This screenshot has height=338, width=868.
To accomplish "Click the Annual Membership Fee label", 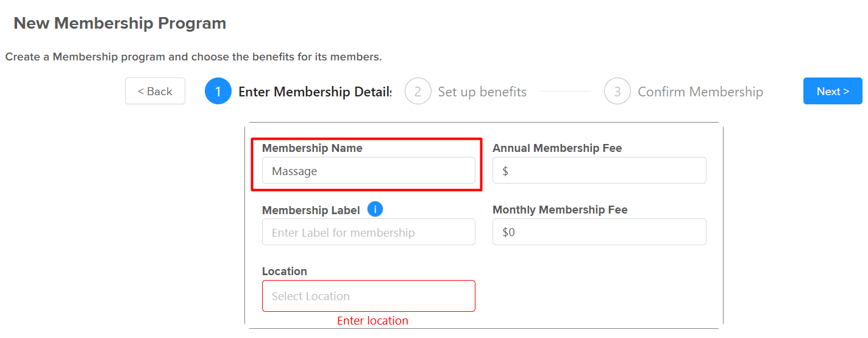I will pyautogui.click(x=557, y=148).
